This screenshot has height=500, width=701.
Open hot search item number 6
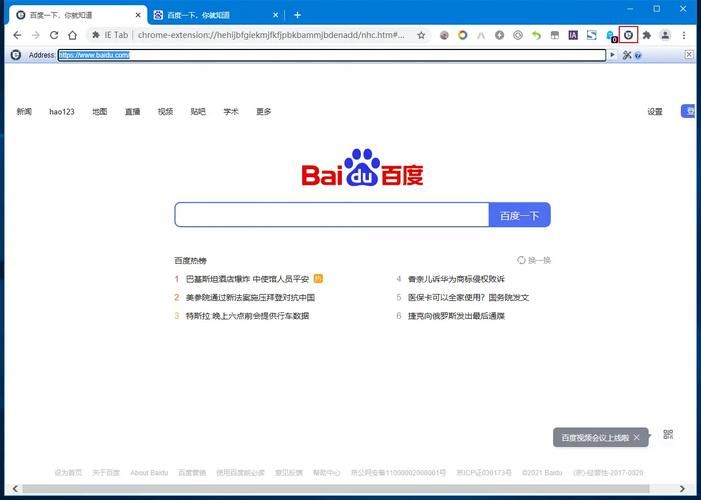click(x=456, y=316)
